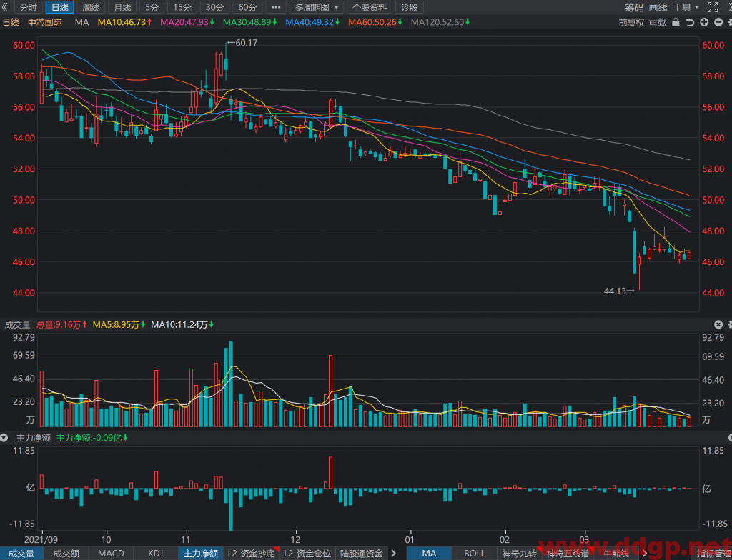Switch to 分时 intraday view

coord(29,7)
